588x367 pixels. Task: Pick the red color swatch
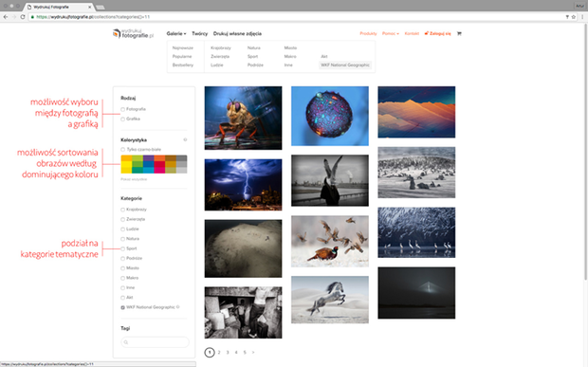point(159,164)
